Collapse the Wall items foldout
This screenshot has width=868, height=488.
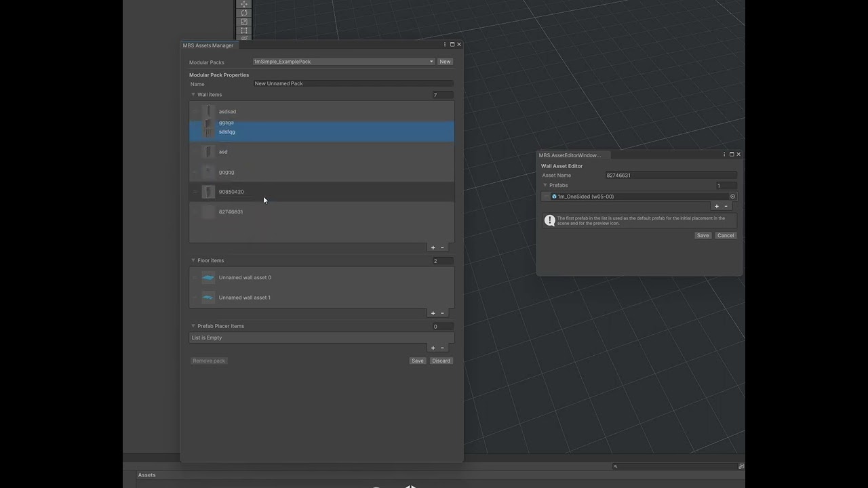(x=193, y=95)
